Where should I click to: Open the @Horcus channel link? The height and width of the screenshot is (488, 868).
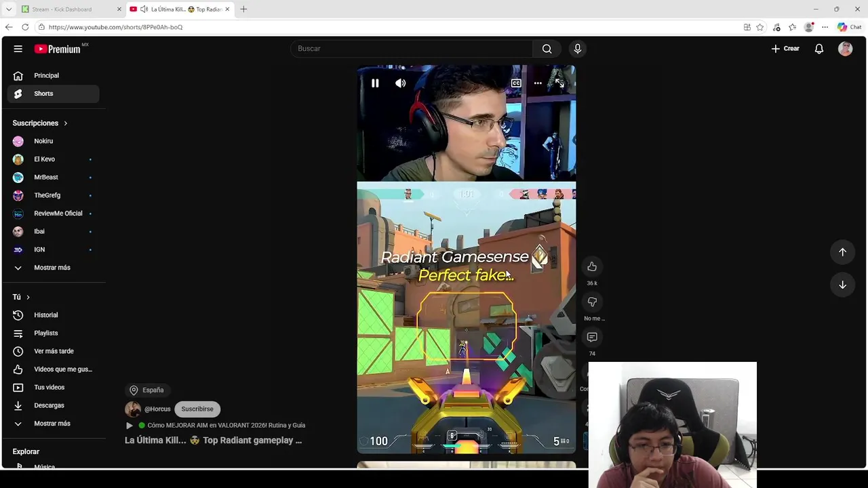157,409
